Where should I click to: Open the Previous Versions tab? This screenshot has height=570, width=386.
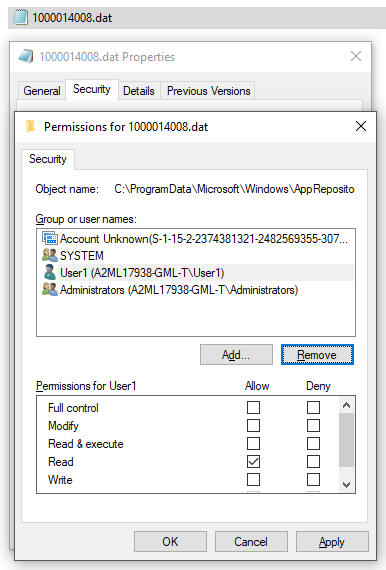(209, 91)
